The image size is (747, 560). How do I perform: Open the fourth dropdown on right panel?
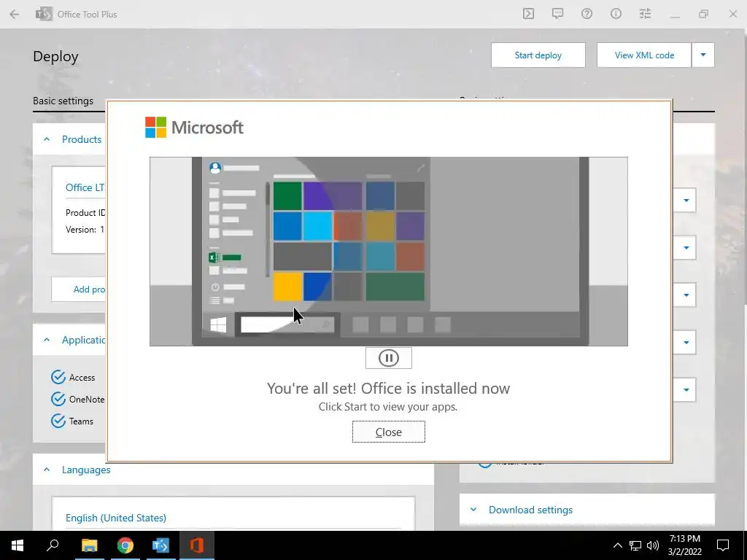click(x=686, y=342)
